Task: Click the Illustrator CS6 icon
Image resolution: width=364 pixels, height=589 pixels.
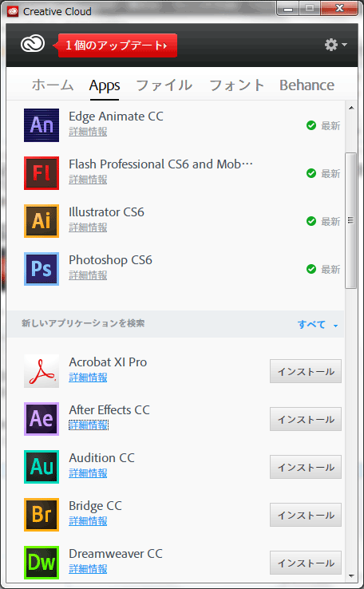Action: (42, 221)
